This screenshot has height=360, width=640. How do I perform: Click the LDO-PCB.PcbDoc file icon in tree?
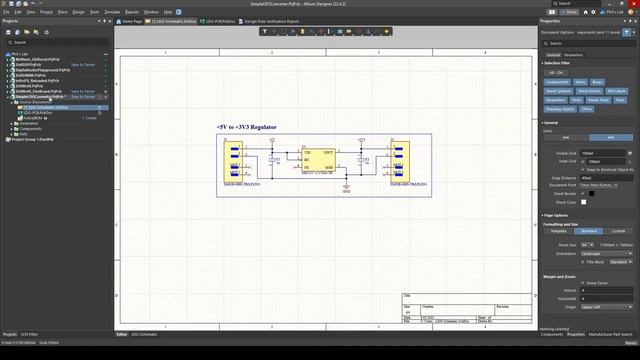[x=20, y=113]
